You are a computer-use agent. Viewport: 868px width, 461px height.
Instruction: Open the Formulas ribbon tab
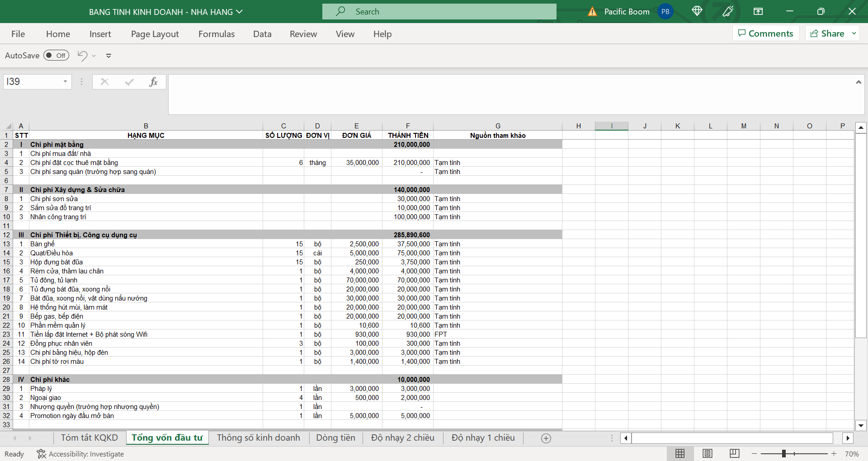click(x=216, y=34)
